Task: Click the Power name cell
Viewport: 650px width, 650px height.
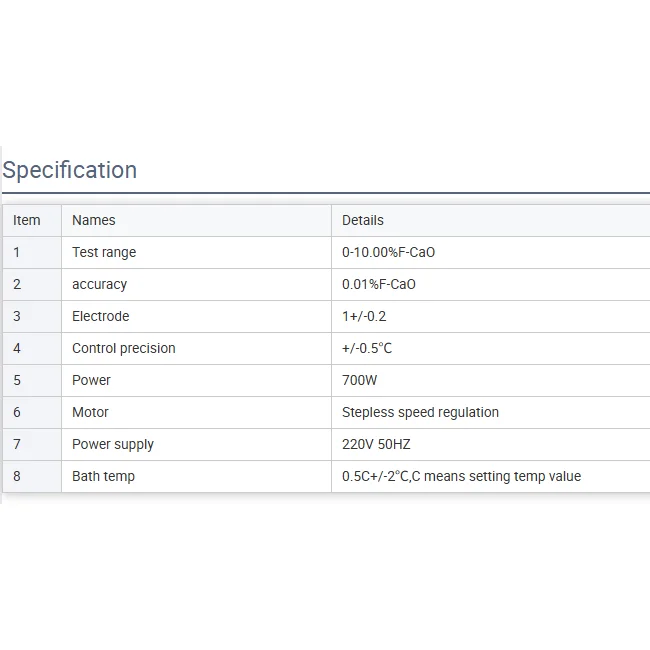Action: [x=92, y=380]
